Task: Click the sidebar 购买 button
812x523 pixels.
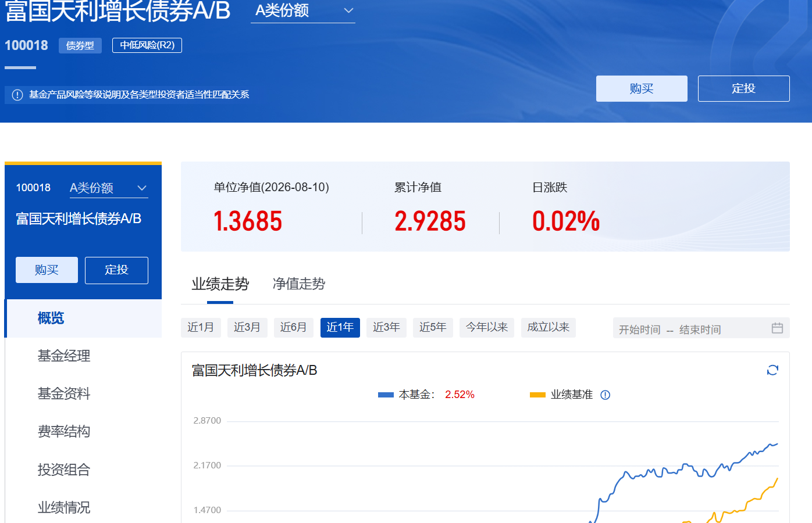Action: click(x=47, y=270)
